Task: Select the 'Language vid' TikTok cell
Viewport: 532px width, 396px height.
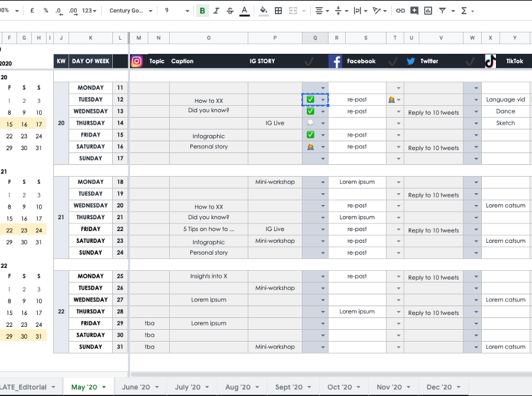Action: pos(505,99)
